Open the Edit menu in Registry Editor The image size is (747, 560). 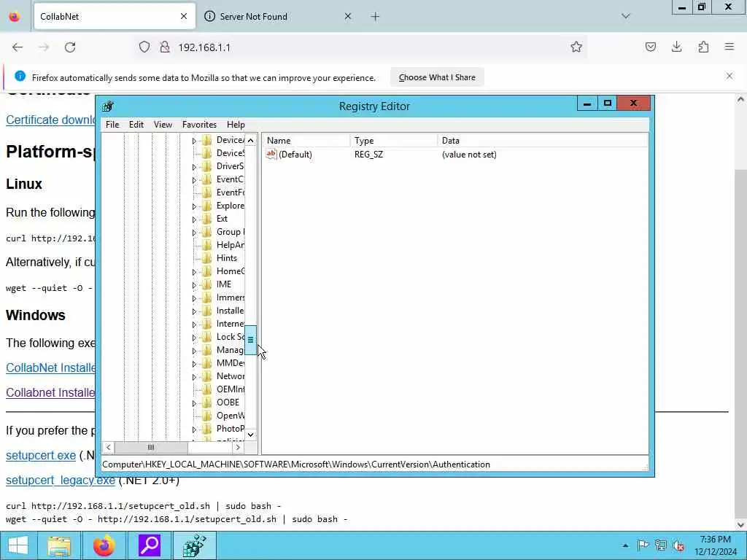136,125
